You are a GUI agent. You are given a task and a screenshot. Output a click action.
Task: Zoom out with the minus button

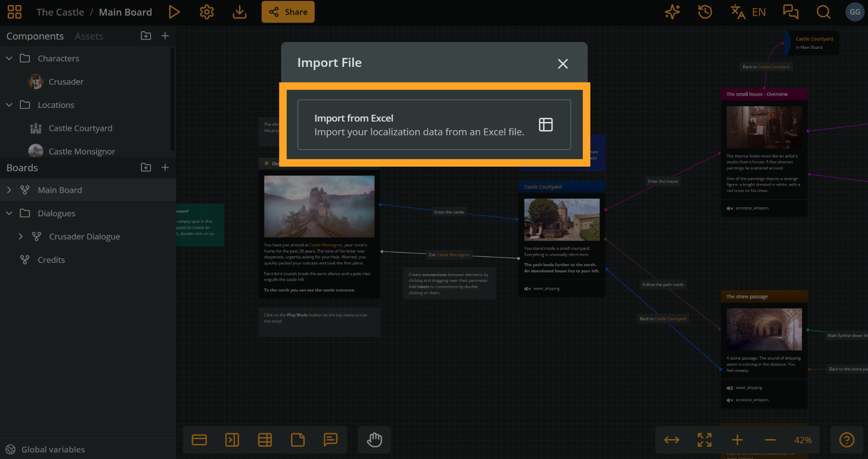[770, 440]
